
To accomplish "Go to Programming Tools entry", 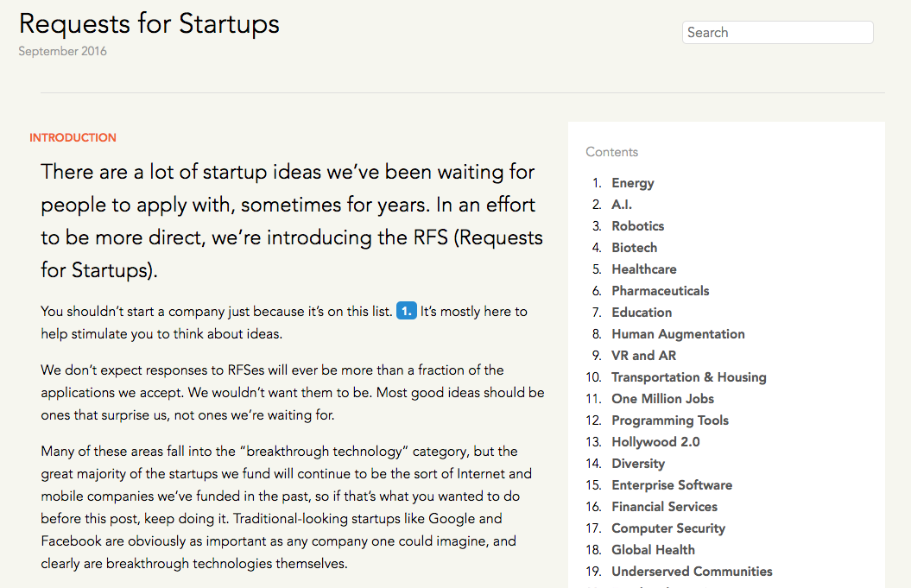I will [x=669, y=420].
